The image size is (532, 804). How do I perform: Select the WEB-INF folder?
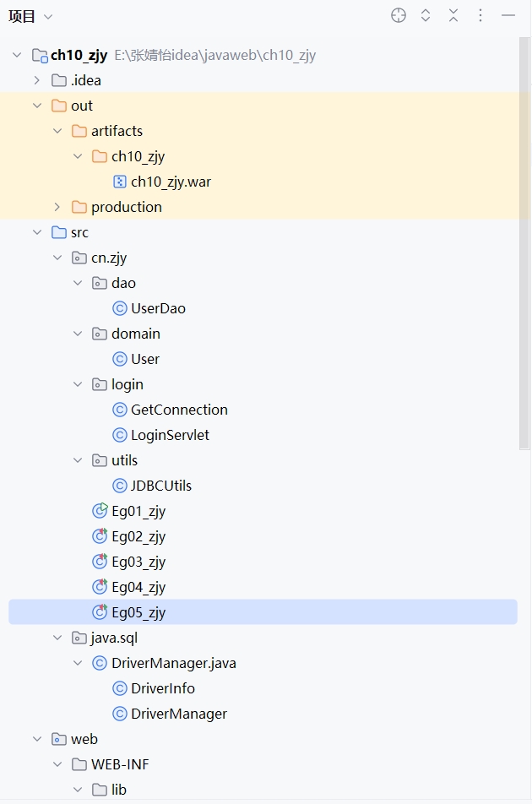120,764
